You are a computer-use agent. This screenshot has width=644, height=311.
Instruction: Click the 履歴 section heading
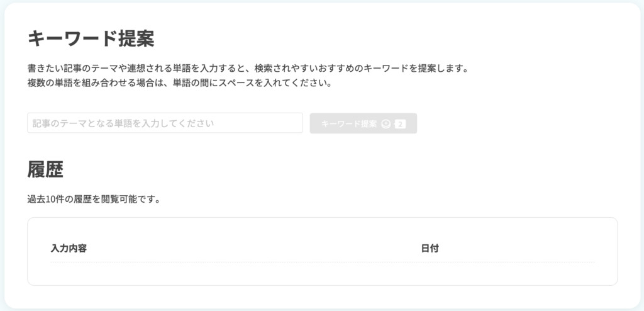(x=45, y=169)
